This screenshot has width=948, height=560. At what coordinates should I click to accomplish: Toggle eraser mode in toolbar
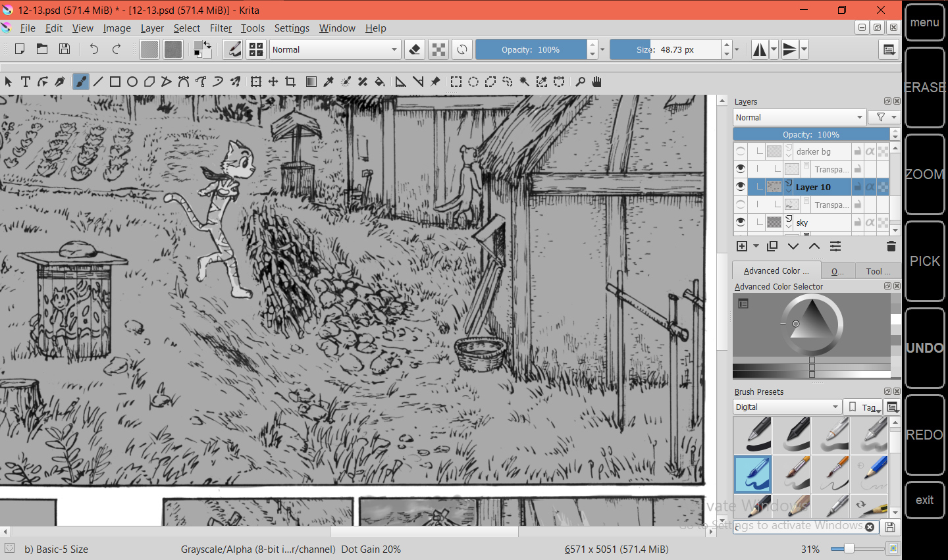(415, 49)
